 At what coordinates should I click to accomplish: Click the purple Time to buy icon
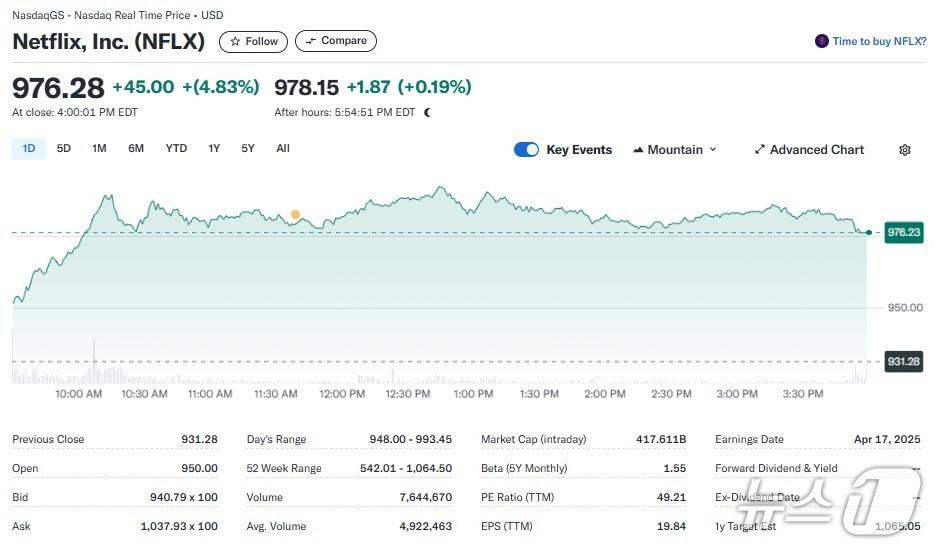(x=822, y=41)
